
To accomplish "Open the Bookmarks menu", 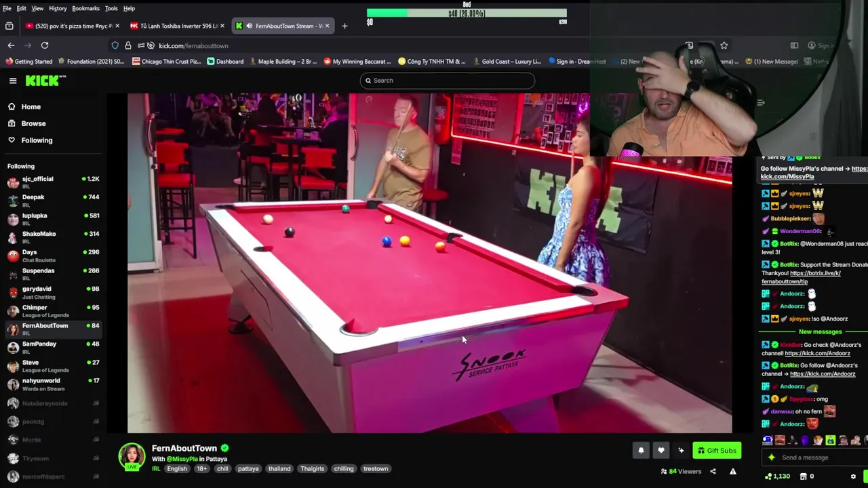I will [x=85, y=8].
